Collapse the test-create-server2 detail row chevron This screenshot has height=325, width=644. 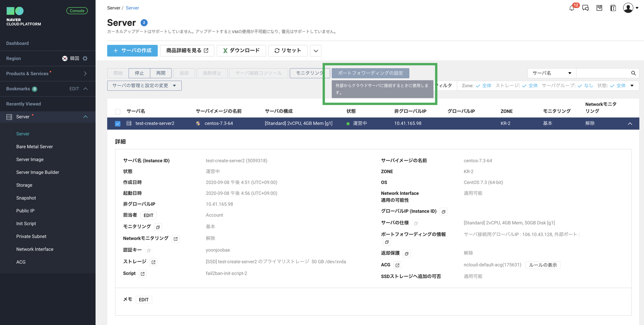pyautogui.click(x=630, y=123)
